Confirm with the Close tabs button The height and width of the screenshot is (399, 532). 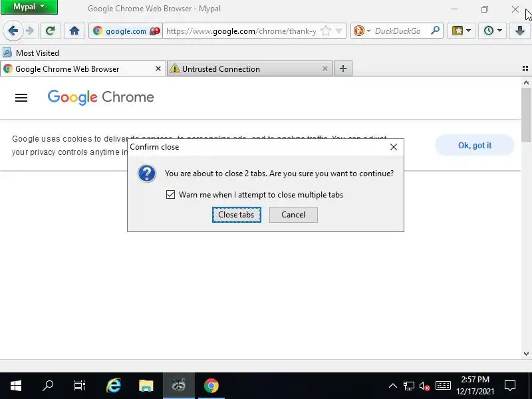[x=237, y=214]
